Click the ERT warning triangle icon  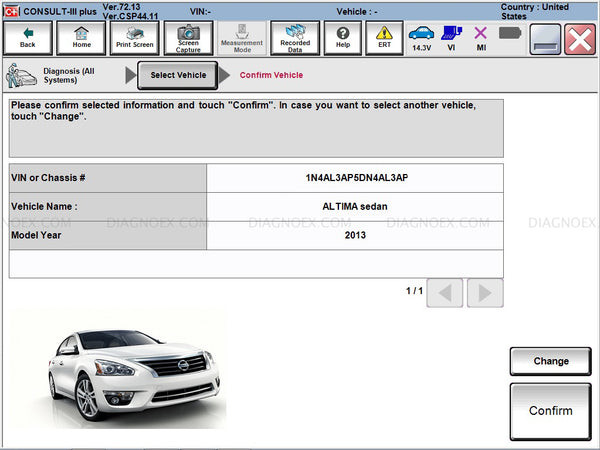tap(384, 38)
